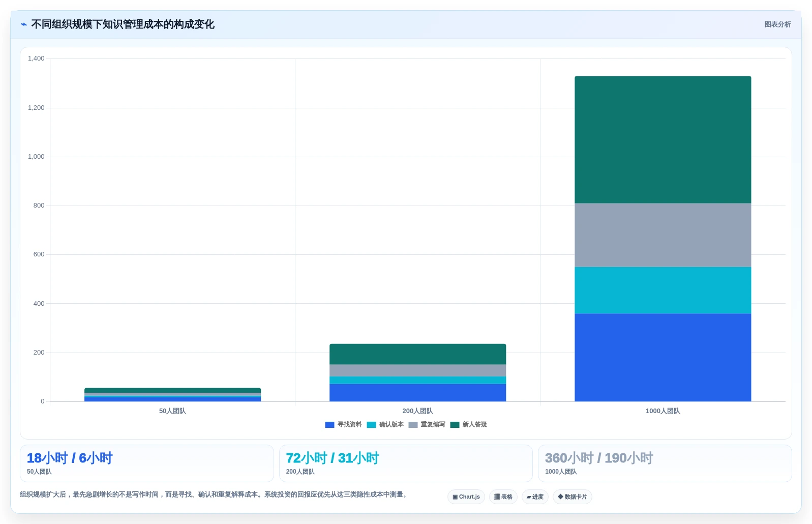Click the 50人团队 stacked bar
Viewport: 812px width, 524px height.
pyautogui.click(x=173, y=395)
